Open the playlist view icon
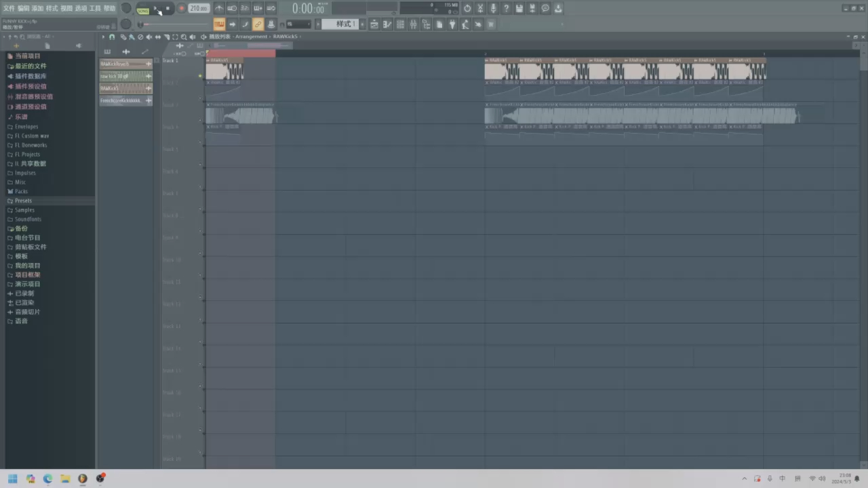Image resolution: width=868 pixels, height=488 pixels. (x=374, y=24)
